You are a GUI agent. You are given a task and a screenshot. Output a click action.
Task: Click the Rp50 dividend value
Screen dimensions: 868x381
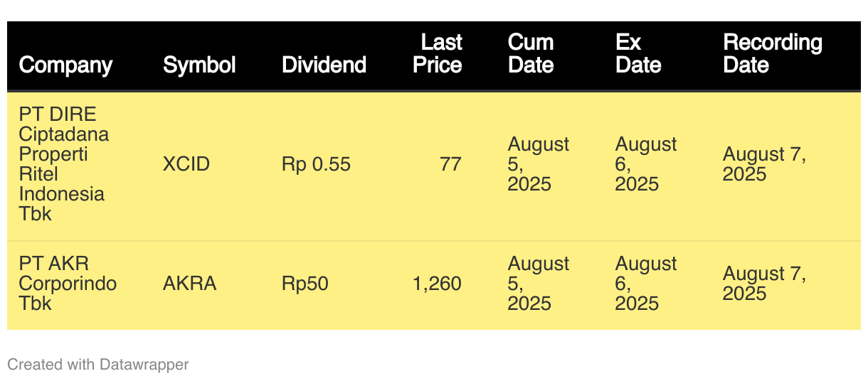pos(305,284)
